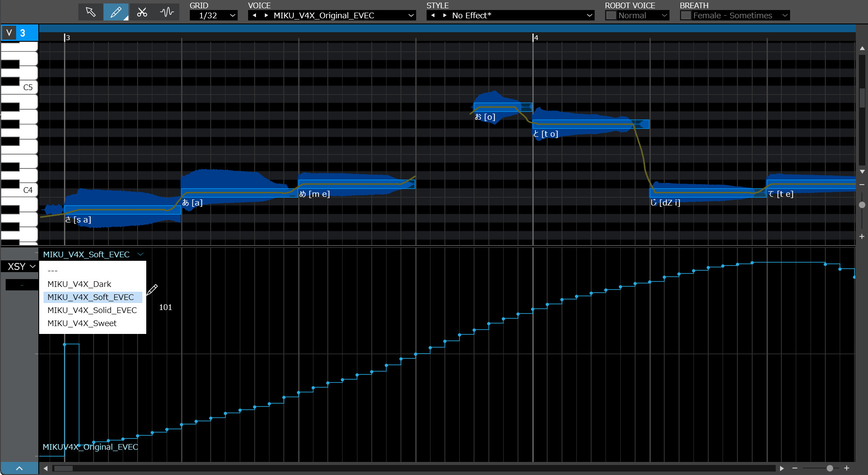Image resolution: width=868 pixels, height=475 pixels.
Task: Click the V track label icon
Action: [9, 33]
